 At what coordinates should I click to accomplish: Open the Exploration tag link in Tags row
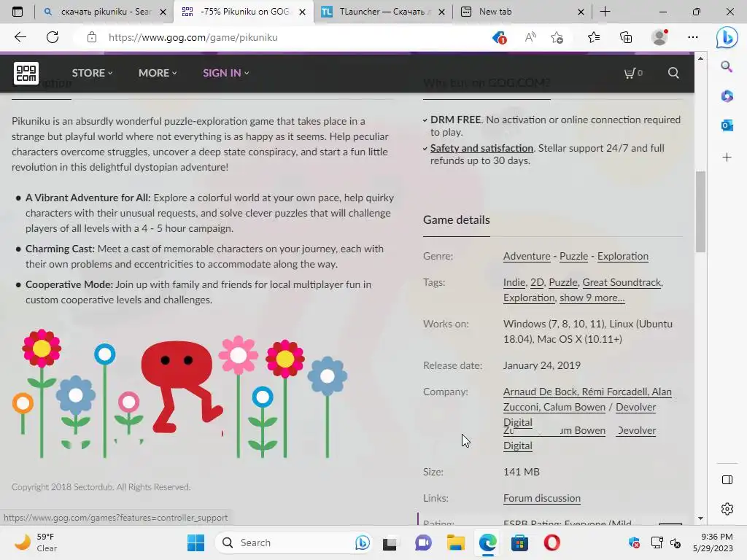point(530,298)
